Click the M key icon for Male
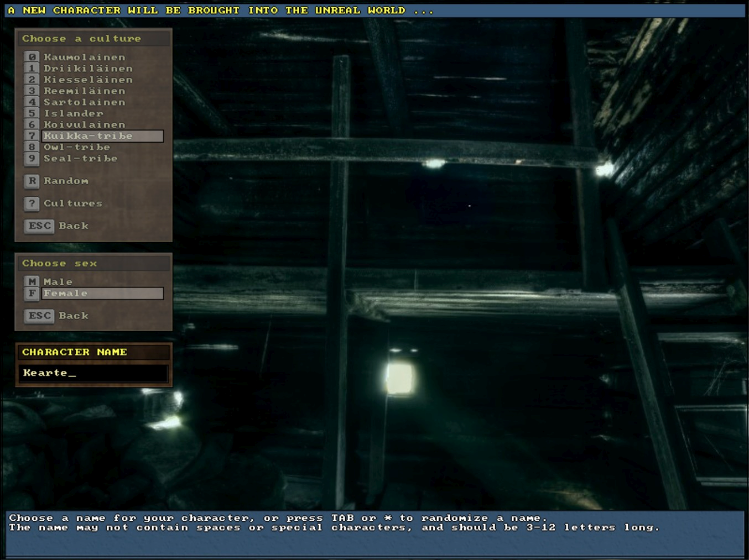 (x=32, y=282)
